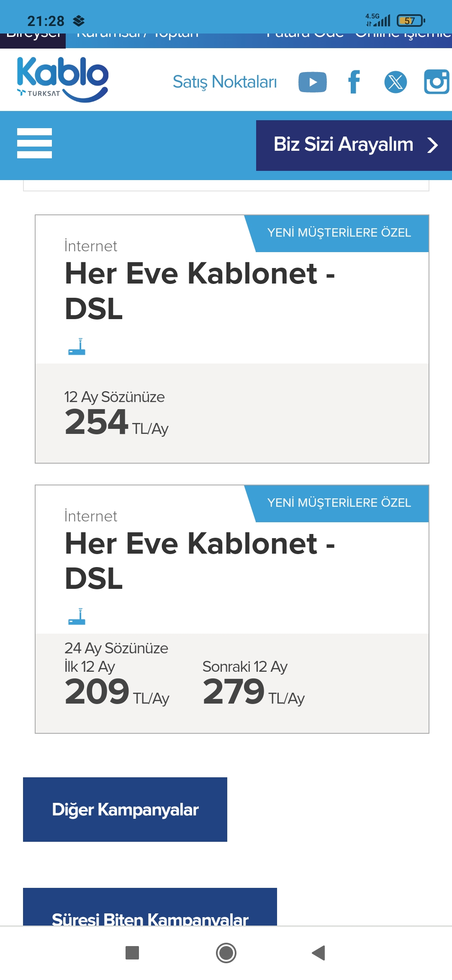This screenshot has height=980, width=452.
Task: Tap Android recent apps square button
Action: point(132,953)
